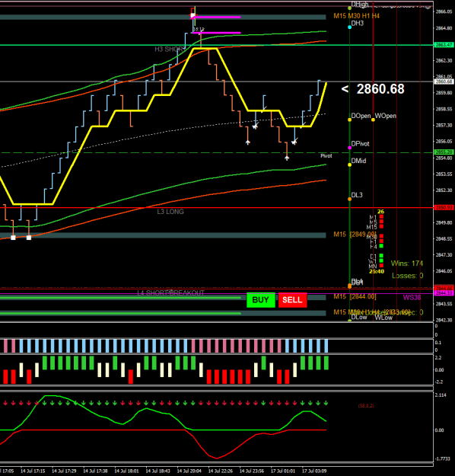Select the yellow DMid marker dot
The width and height of the screenshot is (455, 476).
tap(349, 165)
